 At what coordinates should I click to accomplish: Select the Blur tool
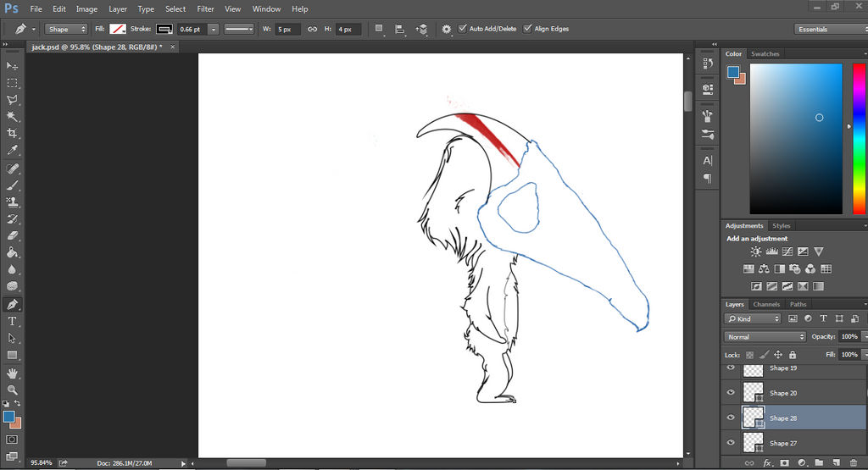point(12,270)
